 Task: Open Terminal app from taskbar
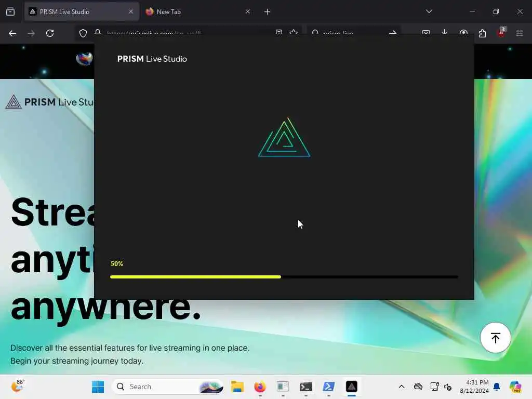[x=305, y=387]
